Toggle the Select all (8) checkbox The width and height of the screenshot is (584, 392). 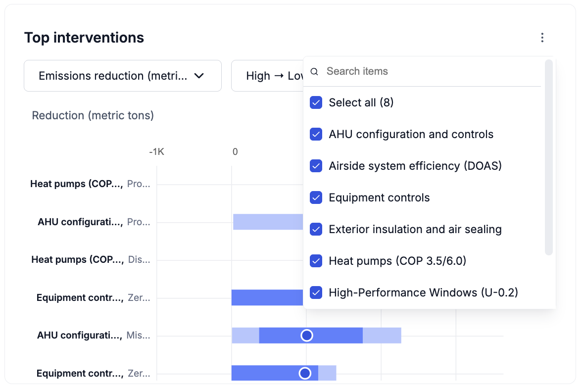(x=316, y=102)
